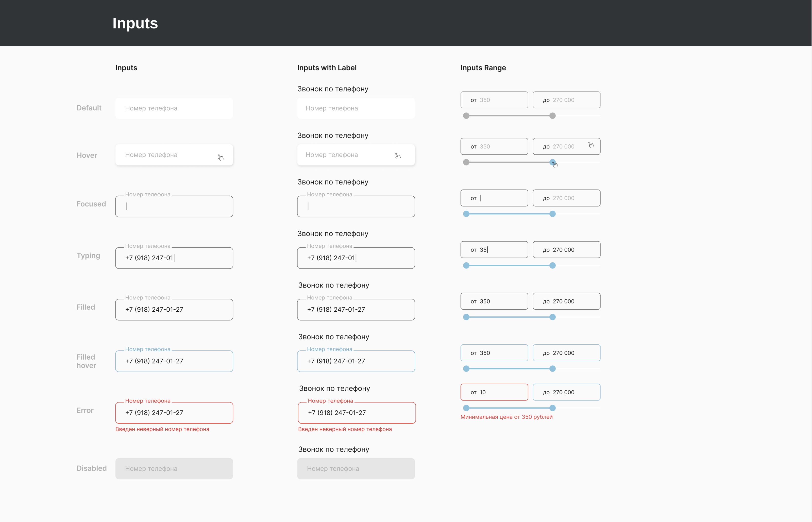Click the red-bordered 'от 10' range field
The width and height of the screenshot is (812, 522).
pyautogui.click(x=494, y=392)
